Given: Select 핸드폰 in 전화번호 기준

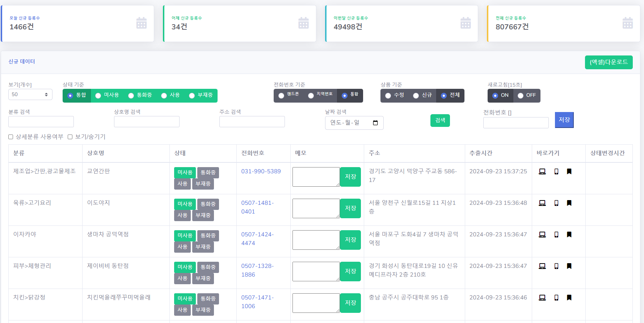Looking at the screenshot, I should (281, 96).
